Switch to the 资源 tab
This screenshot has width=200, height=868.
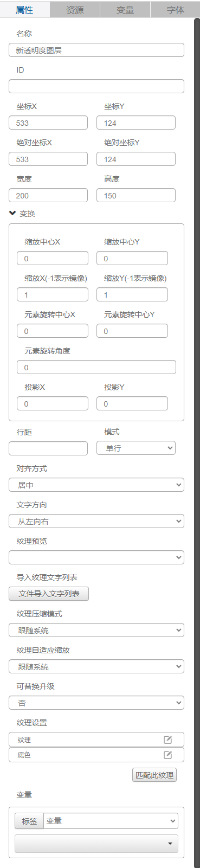pyautogui.click(x=75, y=9)
